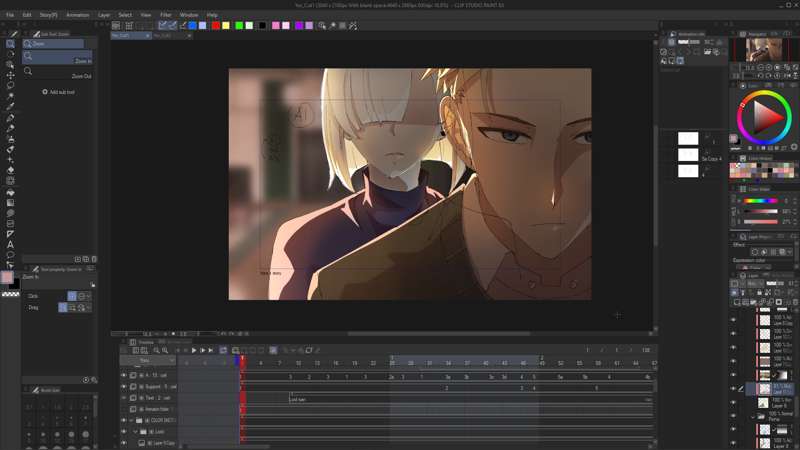Click the canvas horizontal scrollbar
The width and height of the screenshot is (800, 450).
[439, 334]
